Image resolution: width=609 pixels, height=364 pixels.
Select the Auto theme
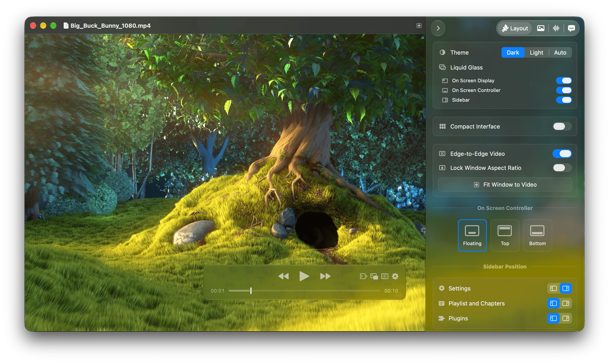coord(560,53)
